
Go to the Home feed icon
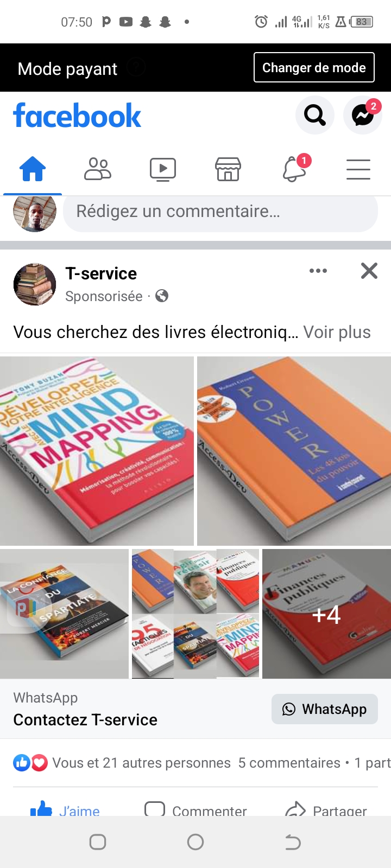click(33, 169)
